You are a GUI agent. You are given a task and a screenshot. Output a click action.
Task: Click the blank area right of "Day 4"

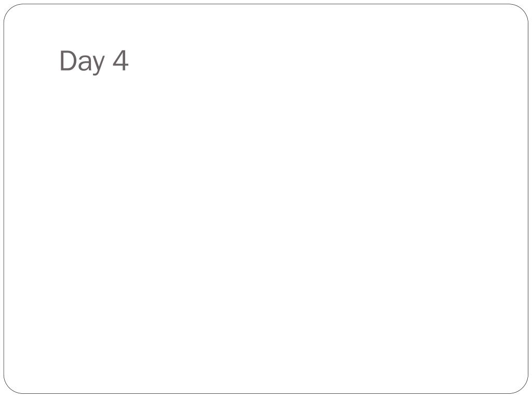tap(305, 61)
